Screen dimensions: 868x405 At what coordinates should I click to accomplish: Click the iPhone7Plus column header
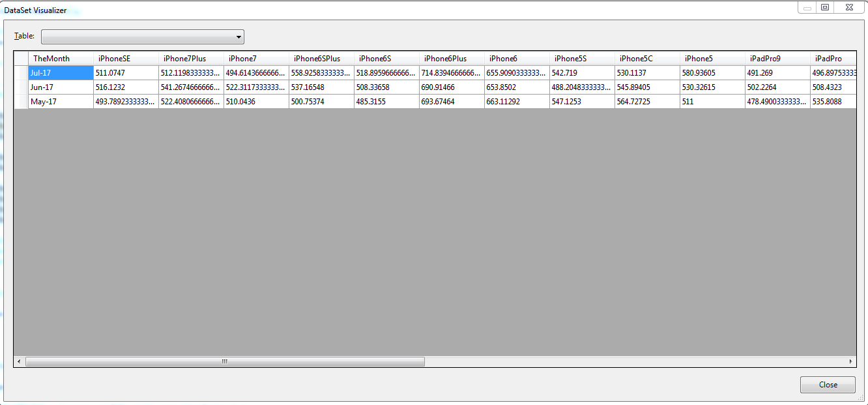[191, 59]
